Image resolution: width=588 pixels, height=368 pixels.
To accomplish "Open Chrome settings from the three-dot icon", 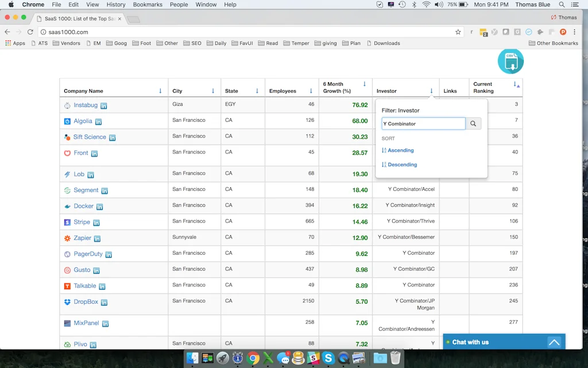I will 575,32.
